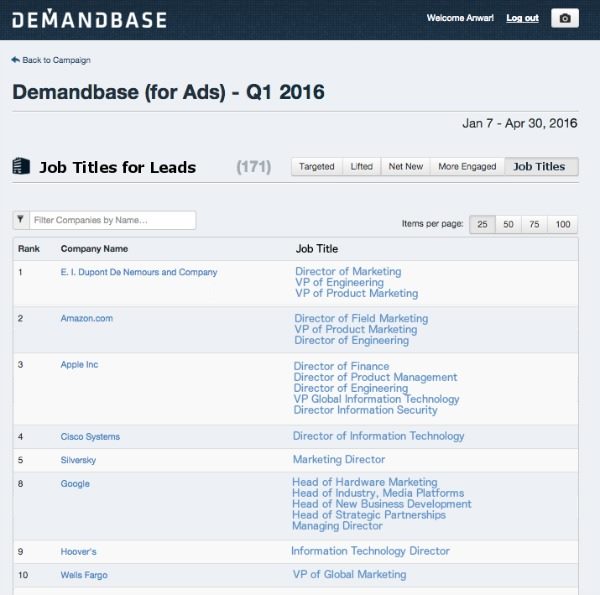Click Head of Hardware Marketing title

[x=365, y=482]
